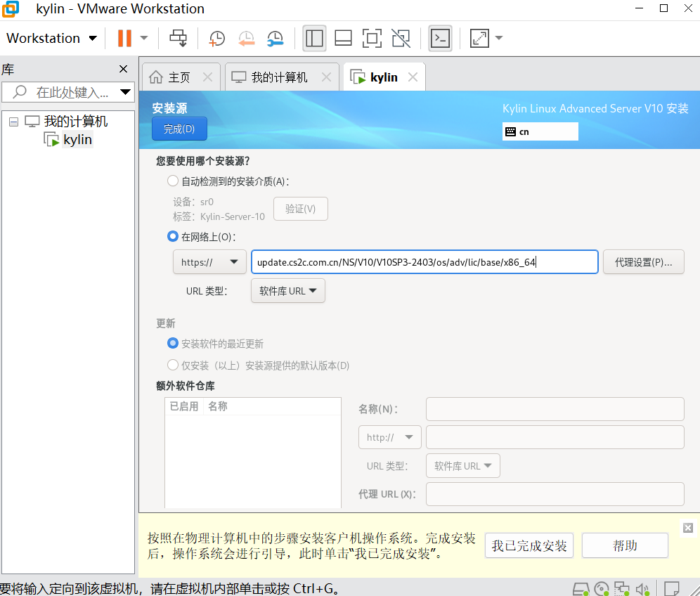Switch to the 我的计算机 tab

pos(280,78)
